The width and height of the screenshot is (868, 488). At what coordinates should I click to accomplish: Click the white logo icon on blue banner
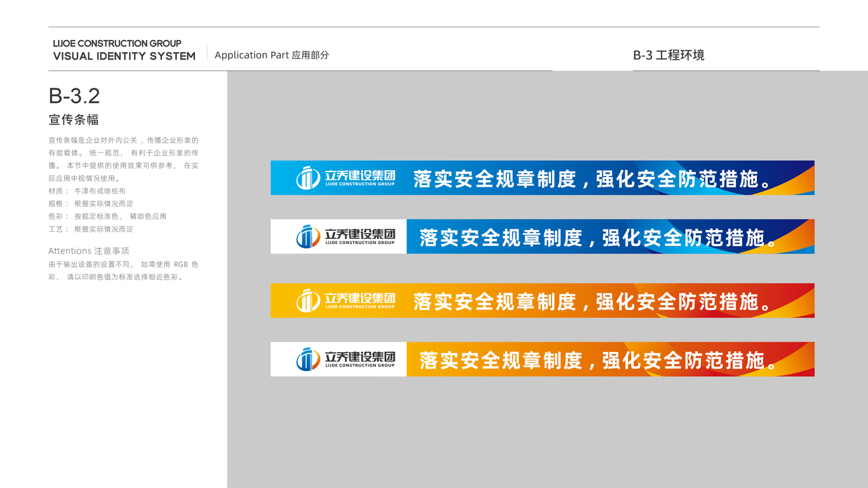(x=308, y=178)
